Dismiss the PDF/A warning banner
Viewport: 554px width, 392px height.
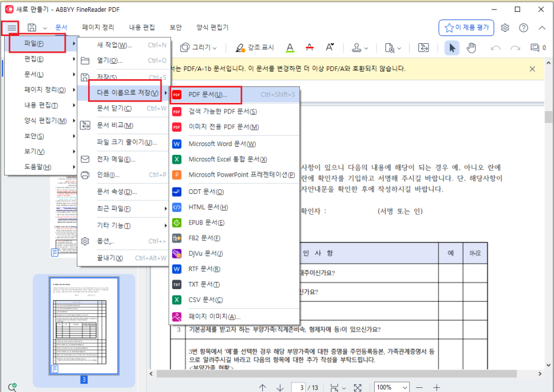pyautogui.click(x=533, y=69)
